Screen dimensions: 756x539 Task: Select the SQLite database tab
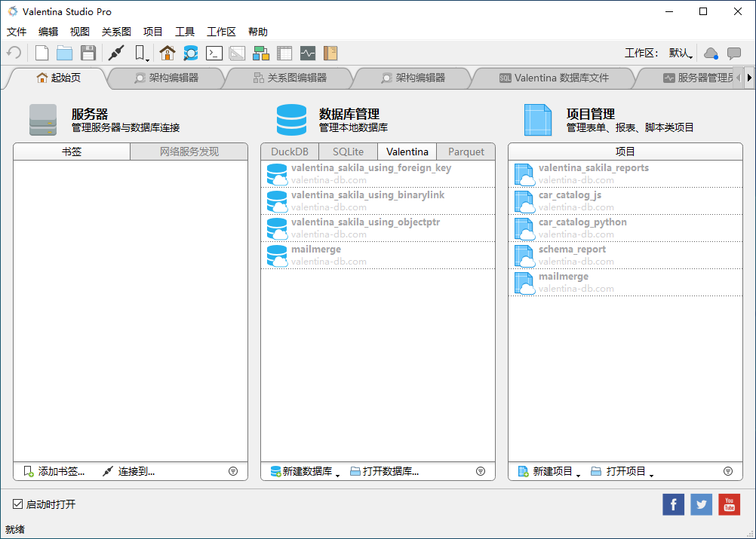tap(348, 152)
